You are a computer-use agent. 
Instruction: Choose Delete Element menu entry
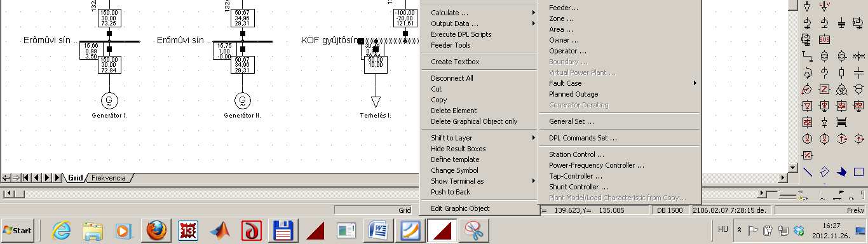[480, 111]
